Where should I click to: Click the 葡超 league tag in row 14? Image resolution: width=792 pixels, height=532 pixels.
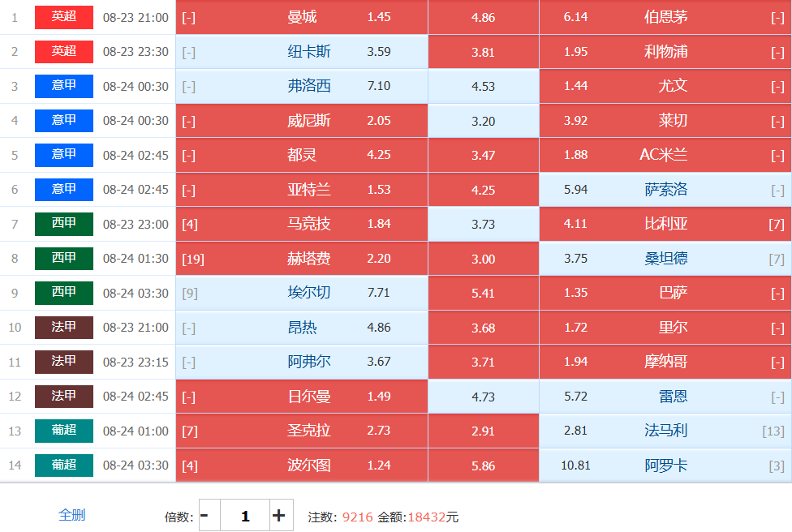point(64,465)
